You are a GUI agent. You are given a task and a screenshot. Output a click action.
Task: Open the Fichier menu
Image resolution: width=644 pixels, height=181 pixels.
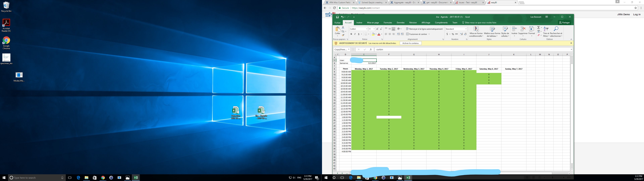337,23
